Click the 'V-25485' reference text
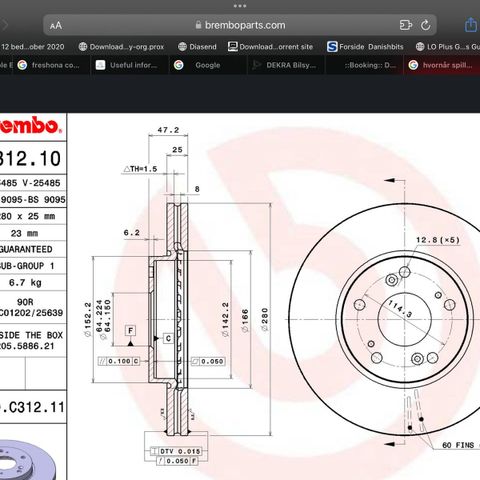Image resolution: width=480 pixels, height=480 pixels. [x=41, y=183]
